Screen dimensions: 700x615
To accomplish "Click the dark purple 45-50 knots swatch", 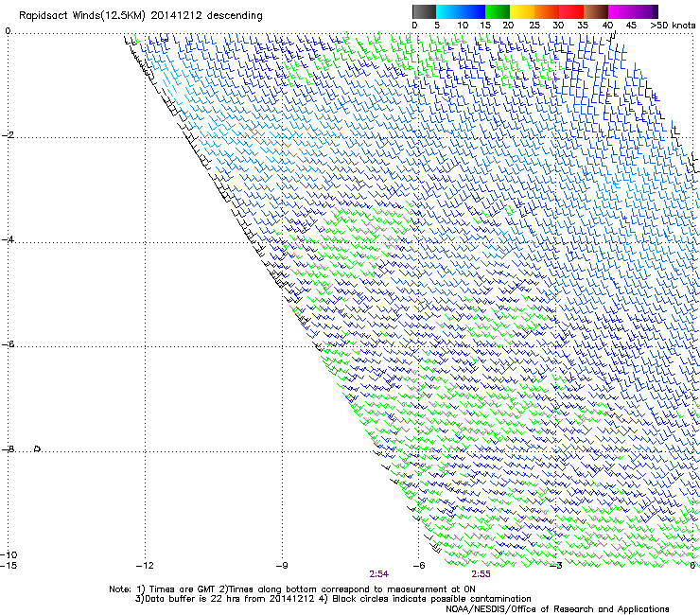I will point(645,11).
